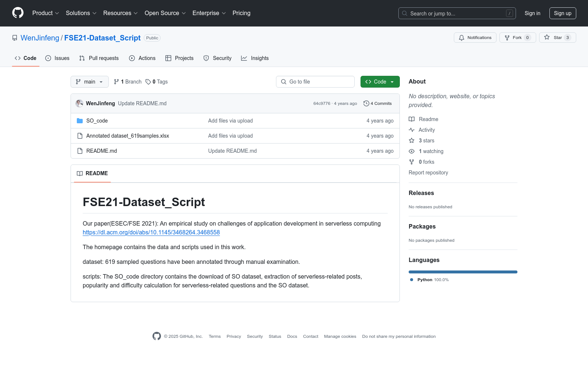Click the Packages heading

click(422, 226)
